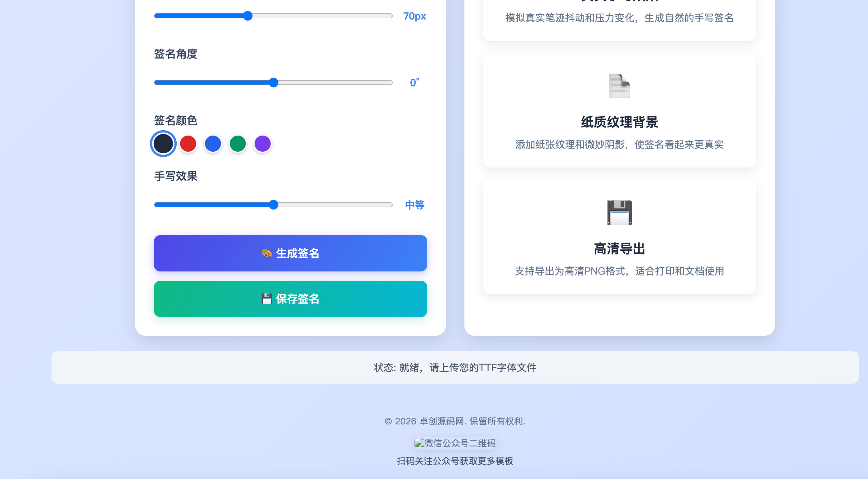
Task: Click the 高清导出 card heading
Action: click(x=619, y=249)
